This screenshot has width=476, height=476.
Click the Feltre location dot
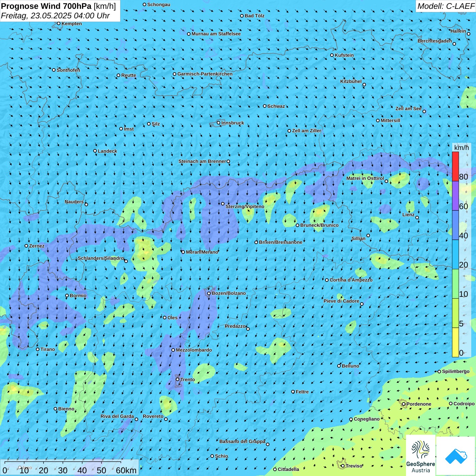pyautogui.click(x=293, y=392)
